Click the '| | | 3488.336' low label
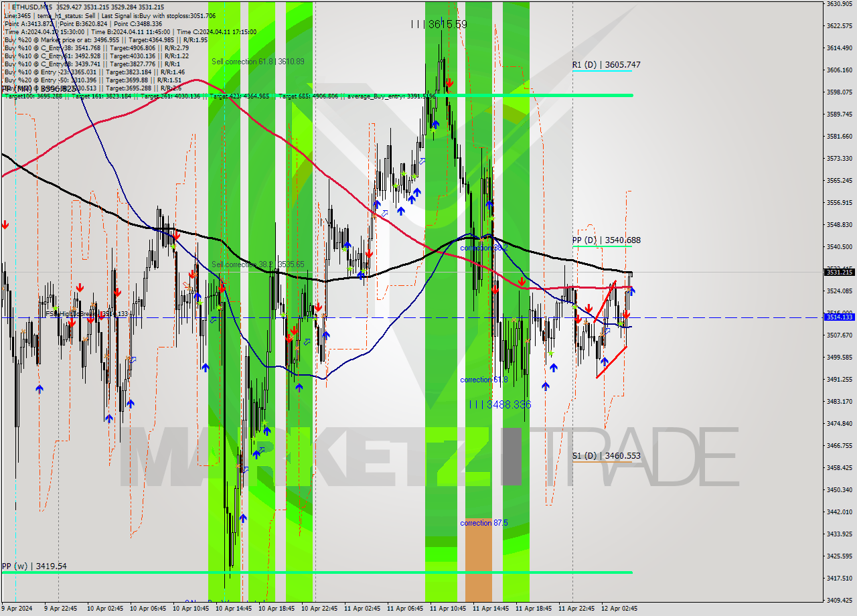The image size is (857, 616). (x=500, y=404)
